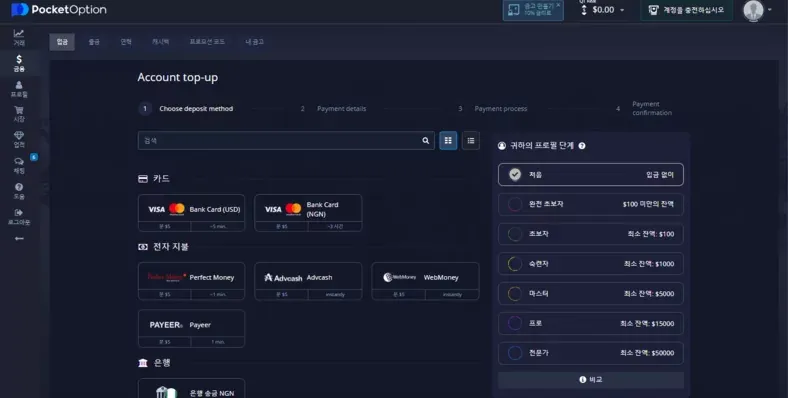Select the History tab
The width and height of the screenshot is (788, 398).
[126, 42]
